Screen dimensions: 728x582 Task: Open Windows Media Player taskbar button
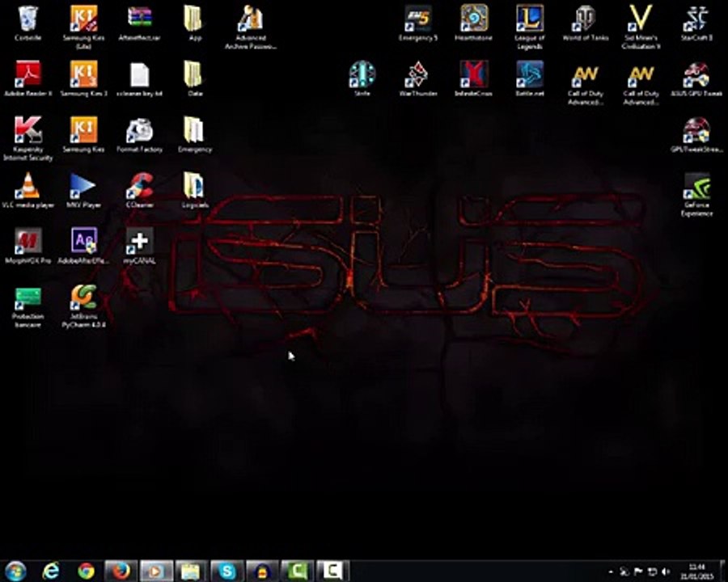pos(156,571)
